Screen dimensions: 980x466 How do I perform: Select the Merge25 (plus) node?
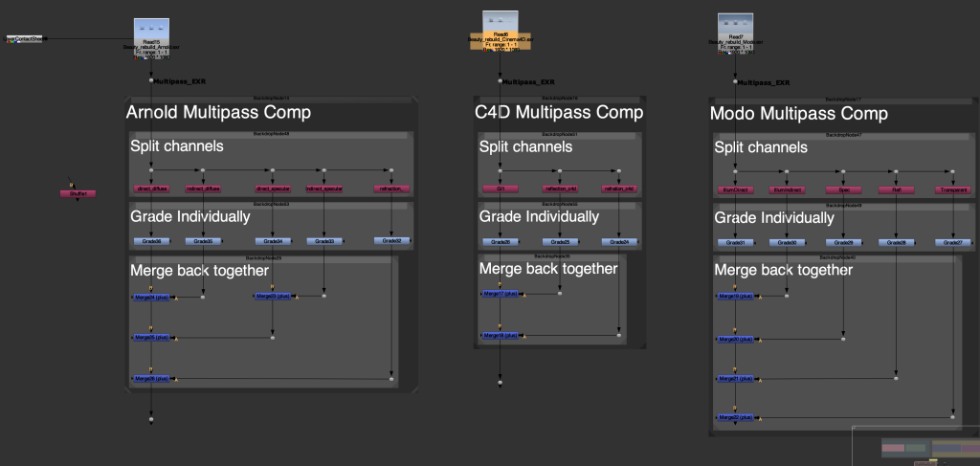(151, 338)
